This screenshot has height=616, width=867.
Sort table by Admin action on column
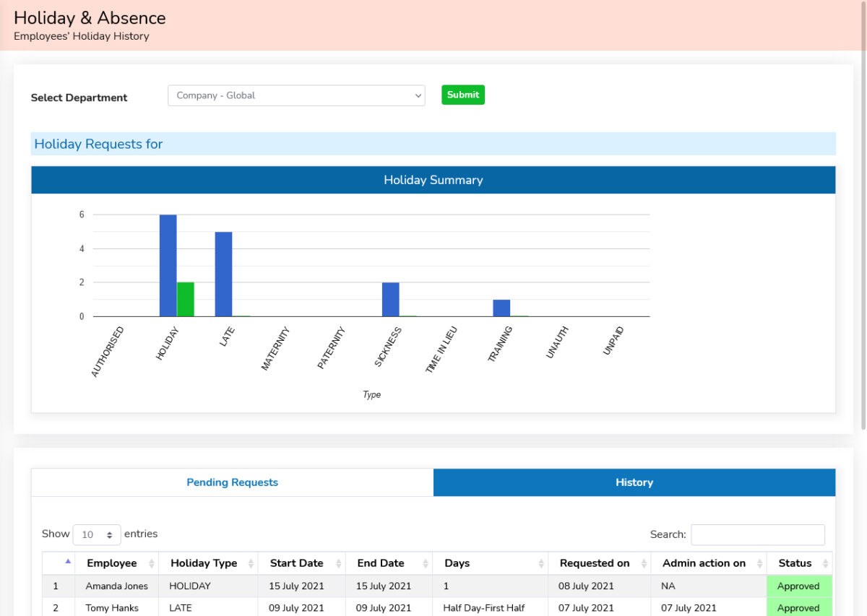[709, 563]
